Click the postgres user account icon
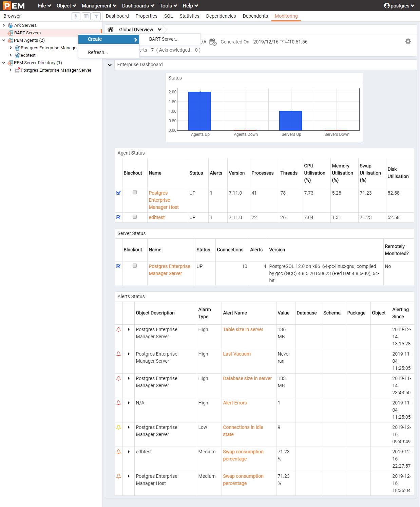The height and width of the screenshot is (507, 420). tap(387, 6)
